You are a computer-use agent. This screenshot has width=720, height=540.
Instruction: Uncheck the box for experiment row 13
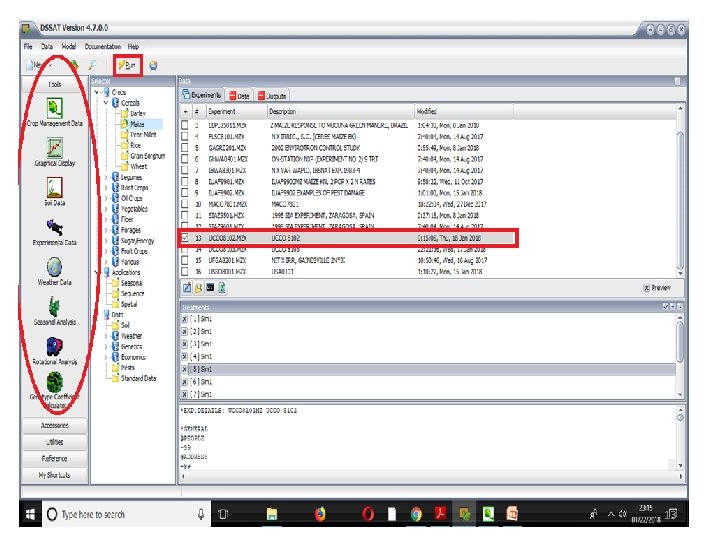[185, 238]
